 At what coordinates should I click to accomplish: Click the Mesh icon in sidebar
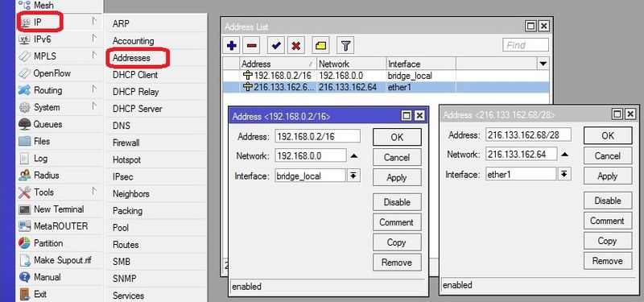pyautogui.click(x=25, y=6)
